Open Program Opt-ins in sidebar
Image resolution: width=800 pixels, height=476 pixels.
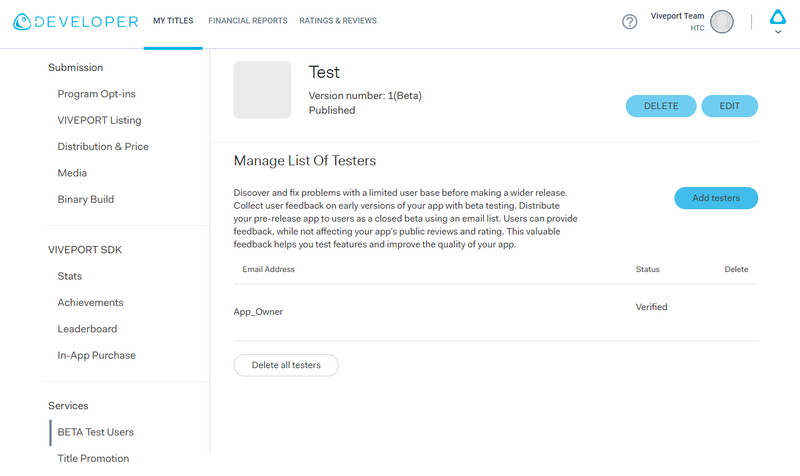tap(96, 94)
